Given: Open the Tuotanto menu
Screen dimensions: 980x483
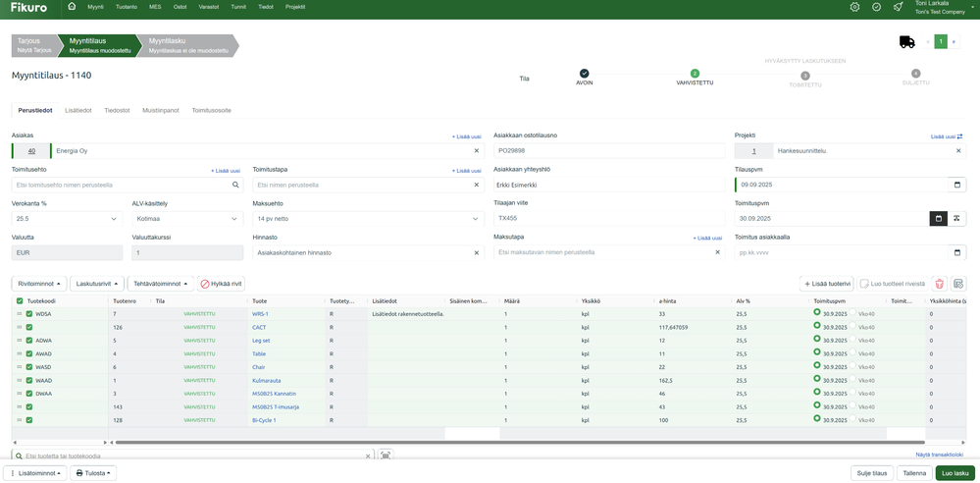Looking at the screenshot, I should pos(127,7).
